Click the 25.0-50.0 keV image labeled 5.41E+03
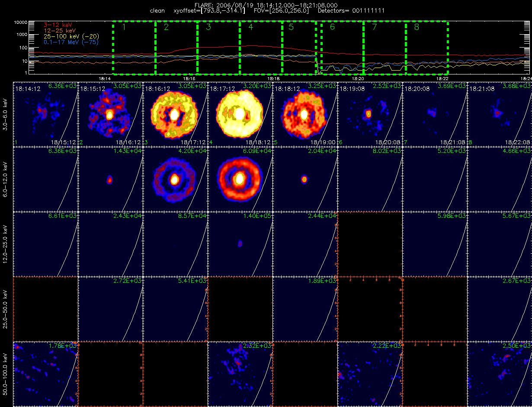The height and width of the screenshot is (407, 532). coord(176,309)
